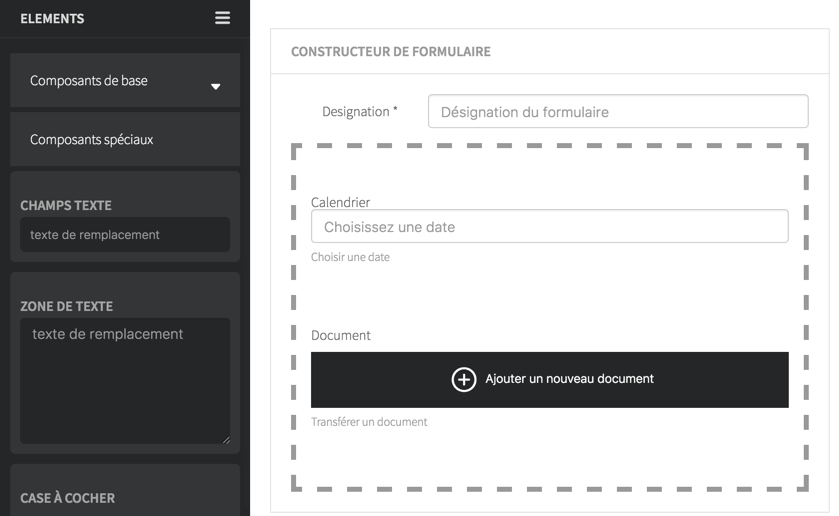Screen dimensions: 839x516
Task: Click the Calendrier field label
Action: [340, 202]
